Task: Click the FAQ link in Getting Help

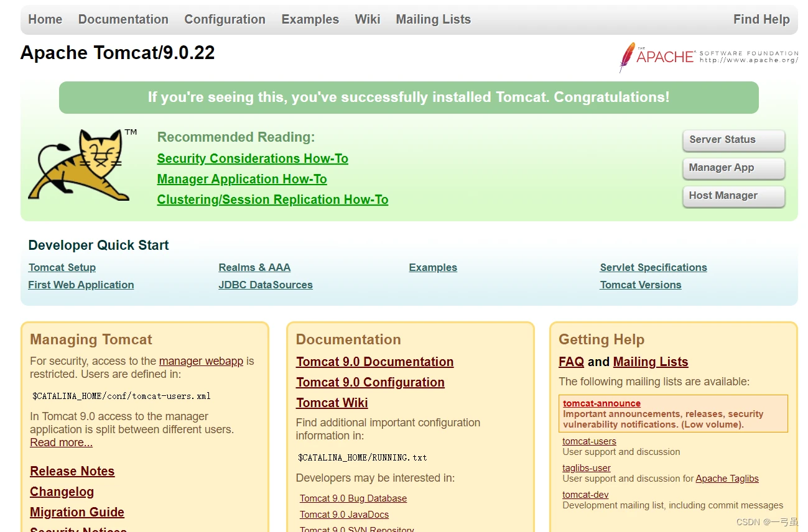Action: point(571,362)
